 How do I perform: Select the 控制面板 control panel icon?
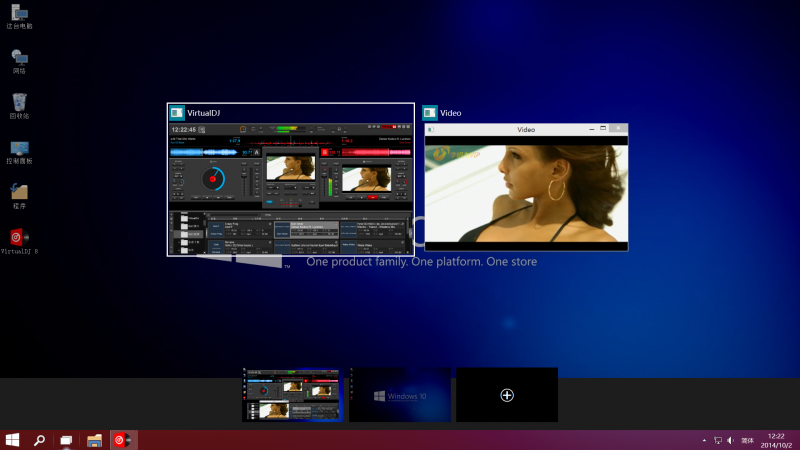(x=19, y=152)
